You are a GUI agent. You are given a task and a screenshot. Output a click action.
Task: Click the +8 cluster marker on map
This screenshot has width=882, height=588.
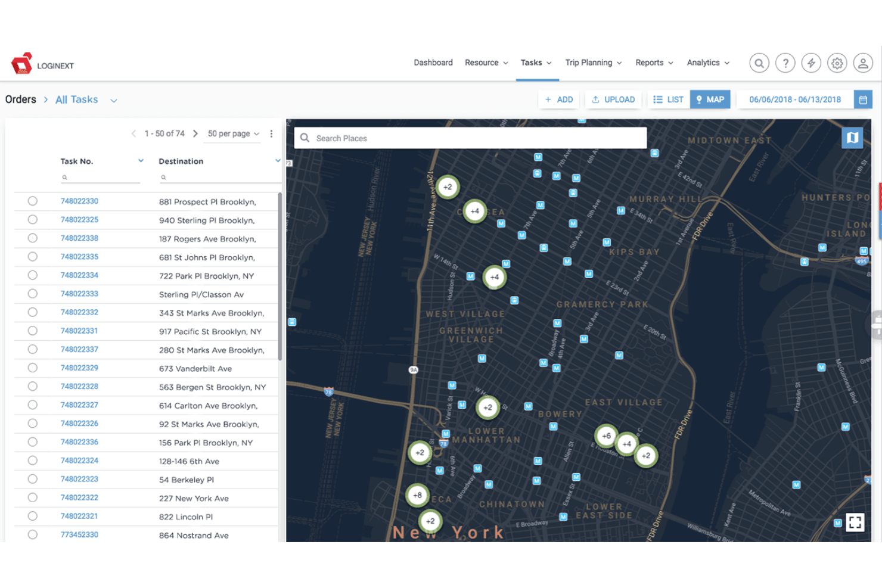click(x=417, y=495)
